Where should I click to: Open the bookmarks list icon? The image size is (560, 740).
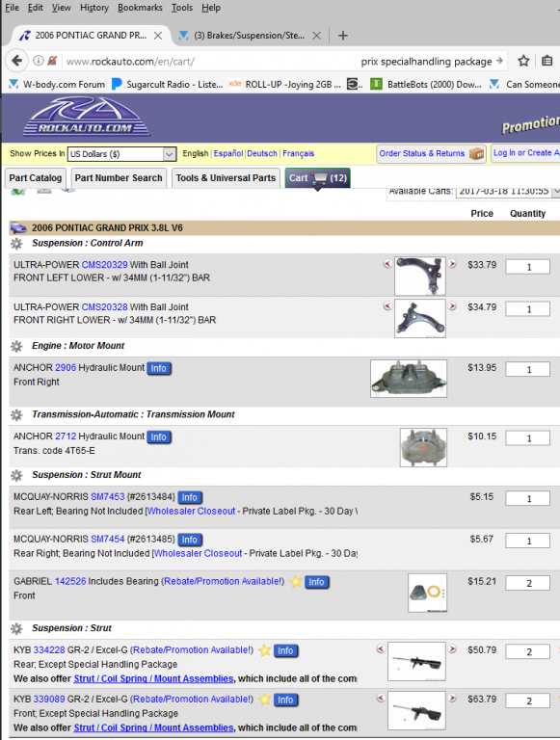click(x=547, y=61)
